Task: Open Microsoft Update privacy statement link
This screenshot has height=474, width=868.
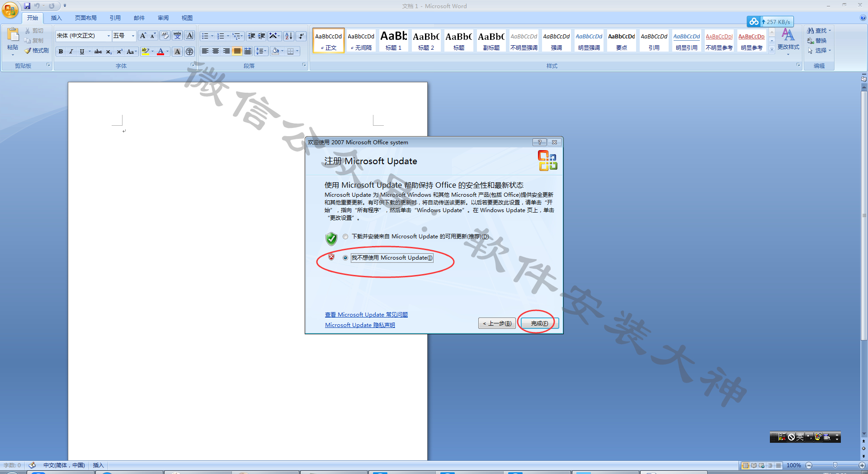Action: (x=360, y=325)
